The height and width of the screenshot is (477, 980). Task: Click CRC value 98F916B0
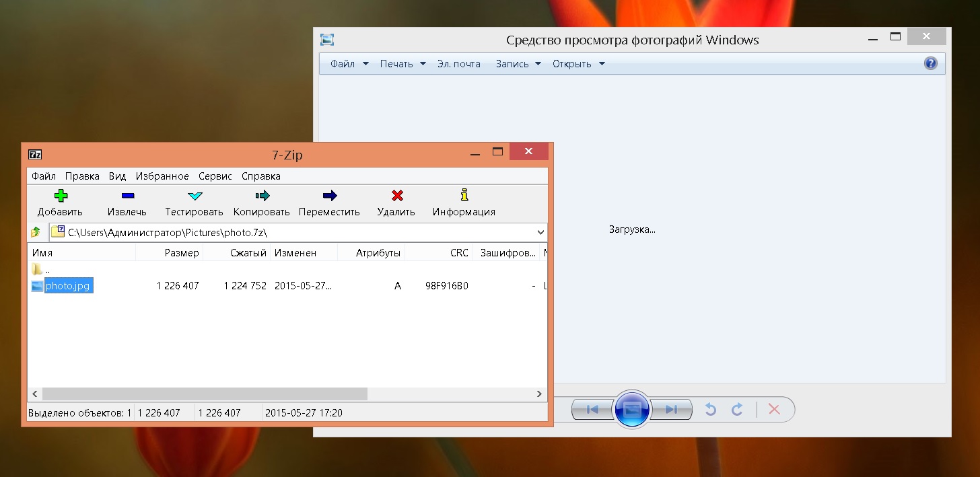tap(447, 286)
